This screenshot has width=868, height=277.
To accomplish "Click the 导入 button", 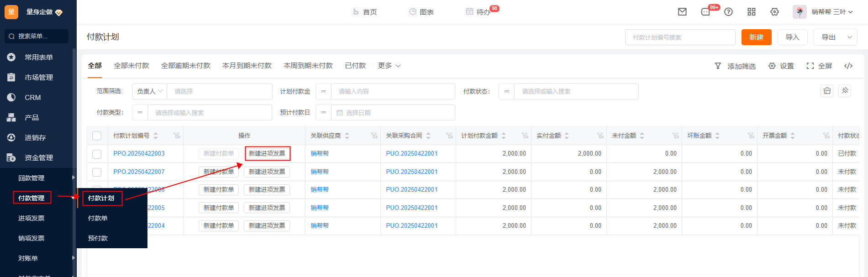I will [792, 37].
